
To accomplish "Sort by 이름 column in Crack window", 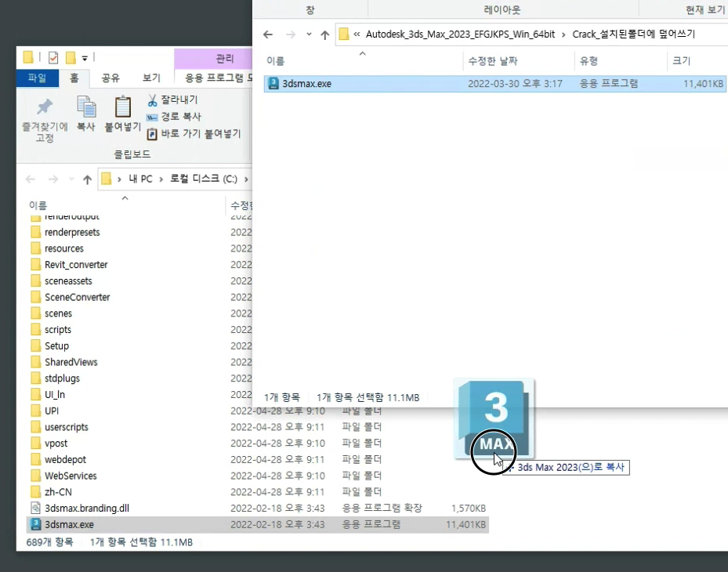I will (x=276, y=61).
